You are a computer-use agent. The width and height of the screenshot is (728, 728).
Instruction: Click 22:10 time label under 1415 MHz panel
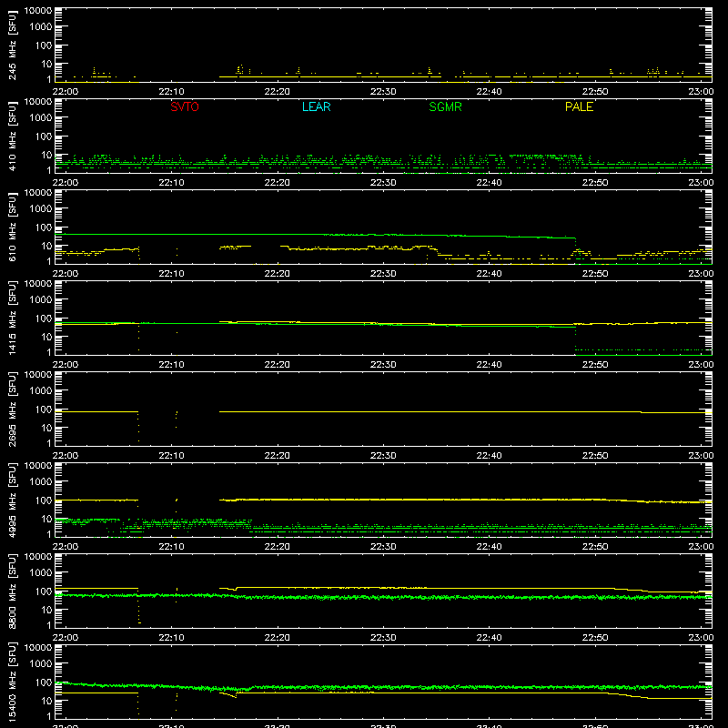(x=171, y=365)
